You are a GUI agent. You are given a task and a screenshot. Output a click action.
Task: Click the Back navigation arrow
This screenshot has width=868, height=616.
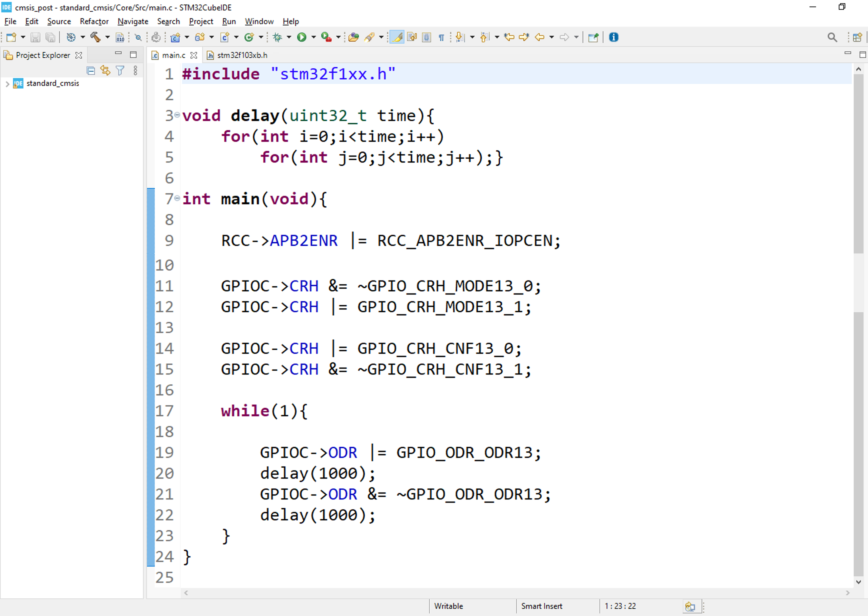pos(539,37)
